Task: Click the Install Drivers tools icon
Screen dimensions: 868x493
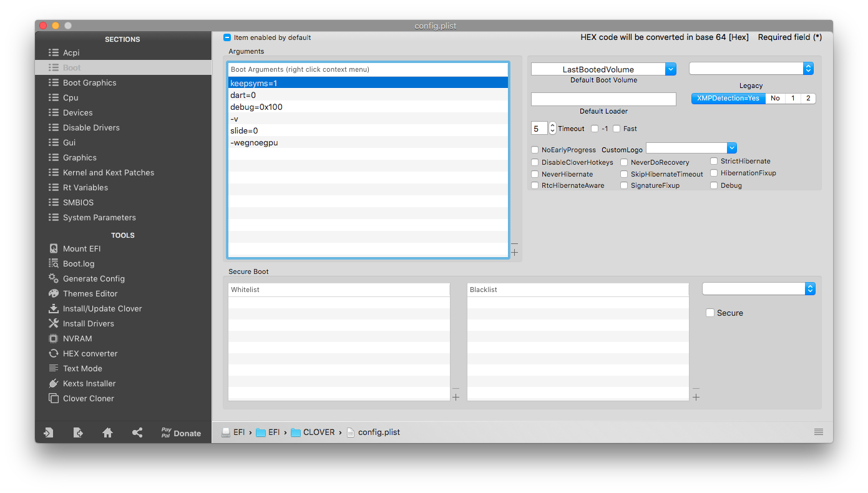Action: pyautogui.click(x=54, y=323)
